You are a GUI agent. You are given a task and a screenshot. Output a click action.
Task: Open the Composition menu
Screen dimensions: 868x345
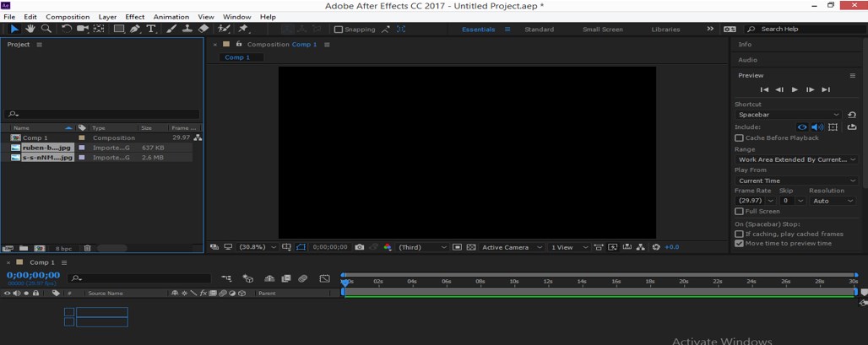coord(68,17)
